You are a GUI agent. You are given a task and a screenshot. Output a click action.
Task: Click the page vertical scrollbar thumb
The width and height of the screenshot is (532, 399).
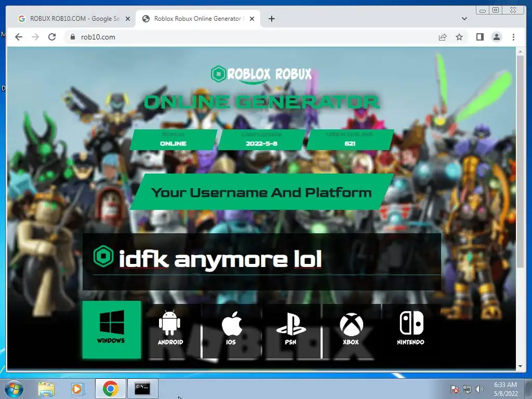pyautogui.click(x=520, y=162)
